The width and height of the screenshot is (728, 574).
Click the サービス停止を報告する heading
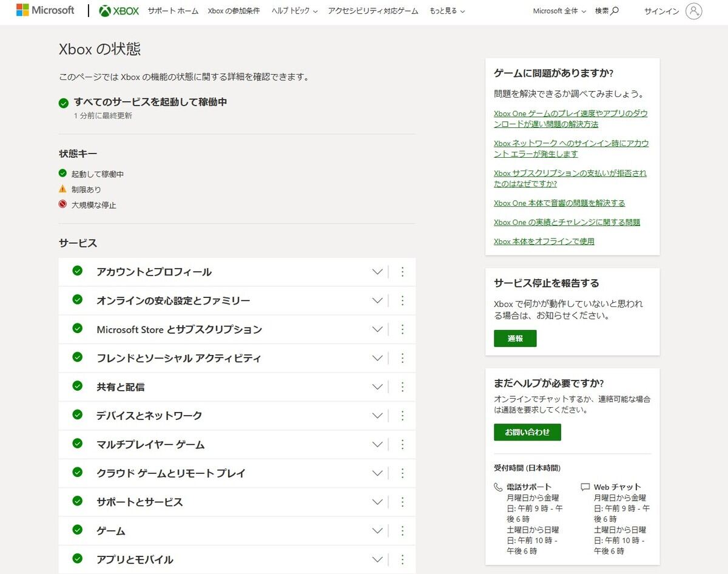point(547,283)
